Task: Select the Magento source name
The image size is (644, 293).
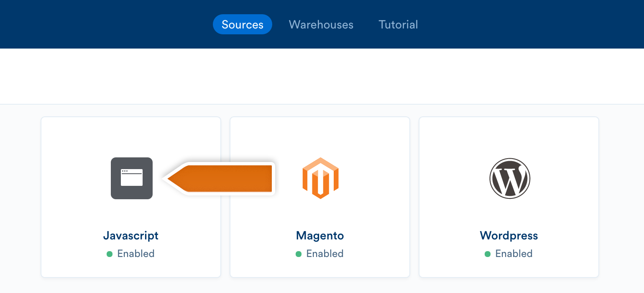Action: point(320,236)
